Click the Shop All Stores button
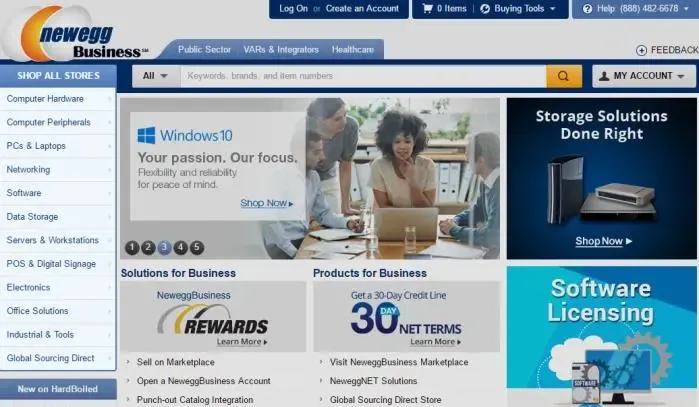 coord(58,76)
